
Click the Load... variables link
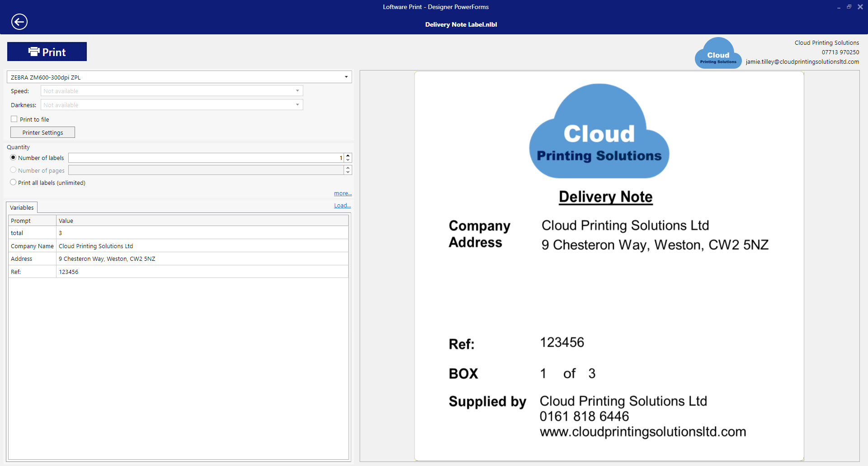[x=343, y=206]
